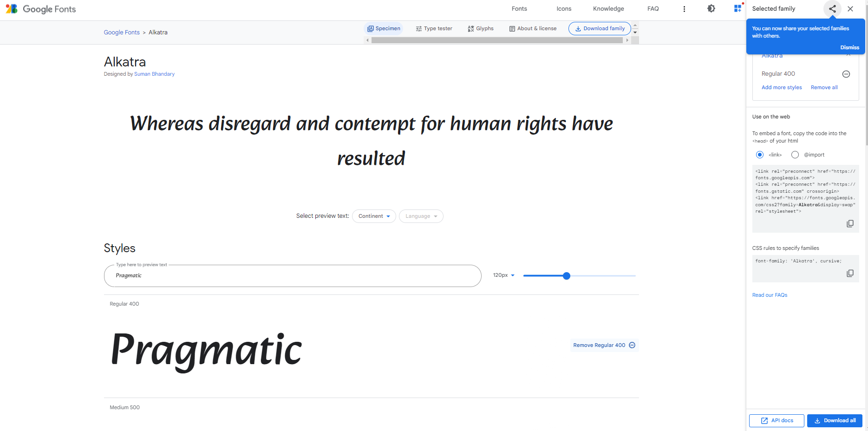Click the Add more styles link

click(782, 87)
